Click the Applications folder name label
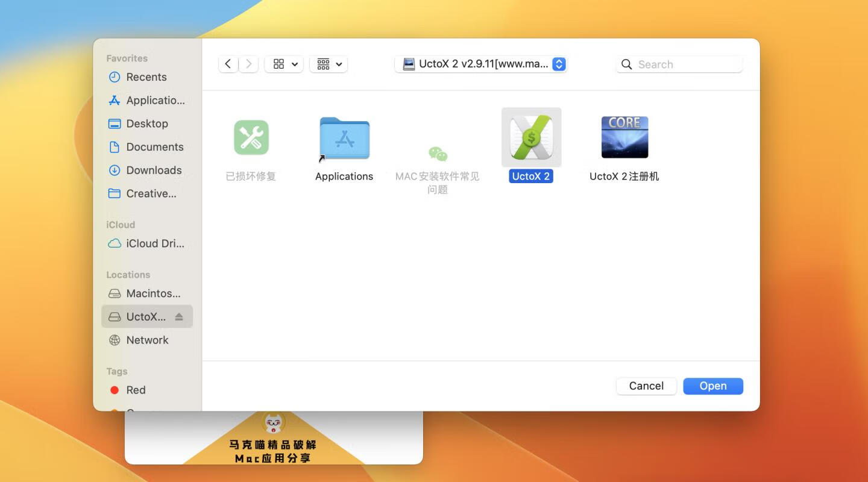The image size is (868, 482). click(x=344, y=177)
